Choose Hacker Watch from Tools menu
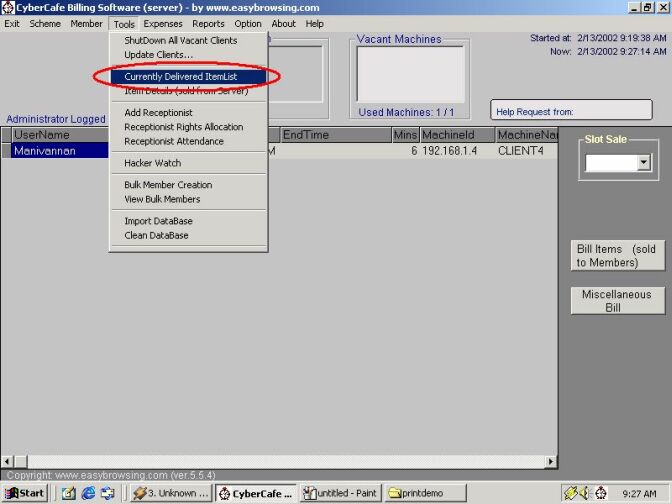 click(x=152, y=163)
